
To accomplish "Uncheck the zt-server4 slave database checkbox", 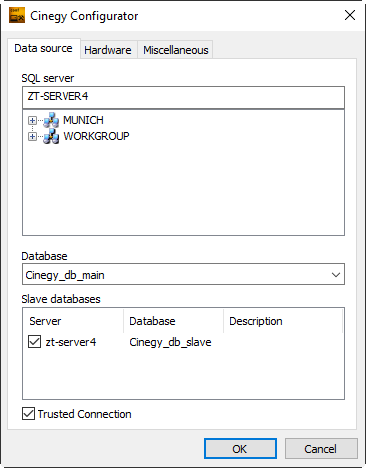I will [x=34, y=342].
